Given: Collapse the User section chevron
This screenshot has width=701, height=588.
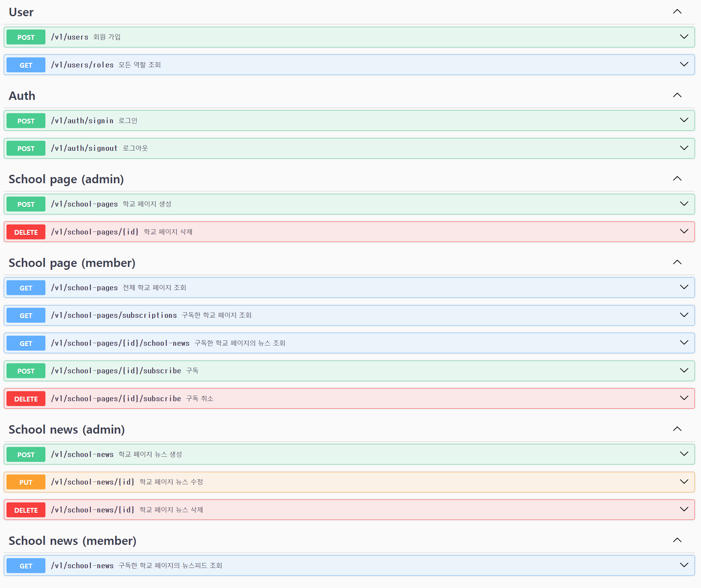Looking at the screenshot, I should pos(677,12).
